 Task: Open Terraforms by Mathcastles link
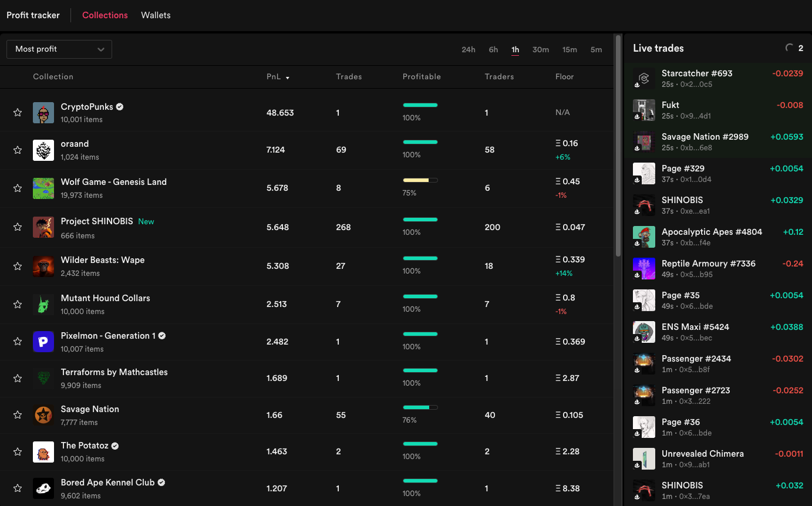114,372
